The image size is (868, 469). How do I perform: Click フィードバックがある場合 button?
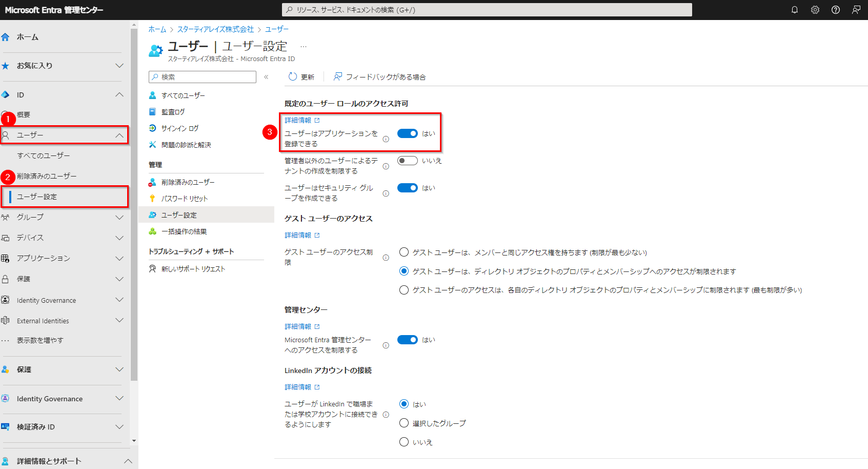[380, 76]
